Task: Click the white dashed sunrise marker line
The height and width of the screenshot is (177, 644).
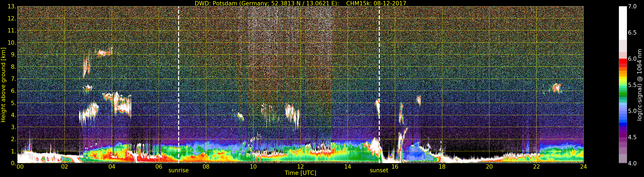Action: click(x=179, y=85)
